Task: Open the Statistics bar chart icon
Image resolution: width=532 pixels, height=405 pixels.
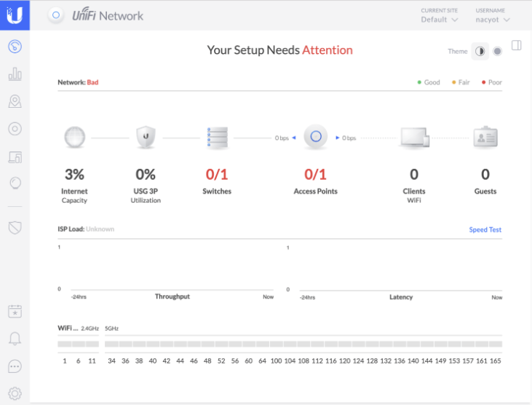Action: pos(15,74)
